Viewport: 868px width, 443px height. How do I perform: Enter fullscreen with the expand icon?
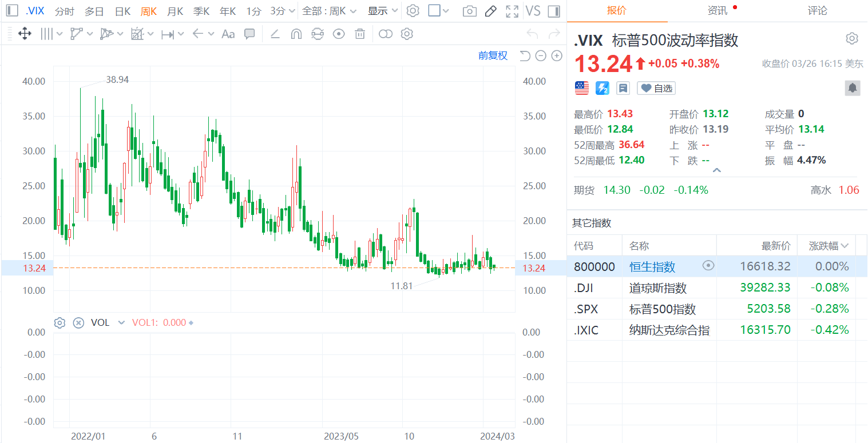tap(512, 11)
